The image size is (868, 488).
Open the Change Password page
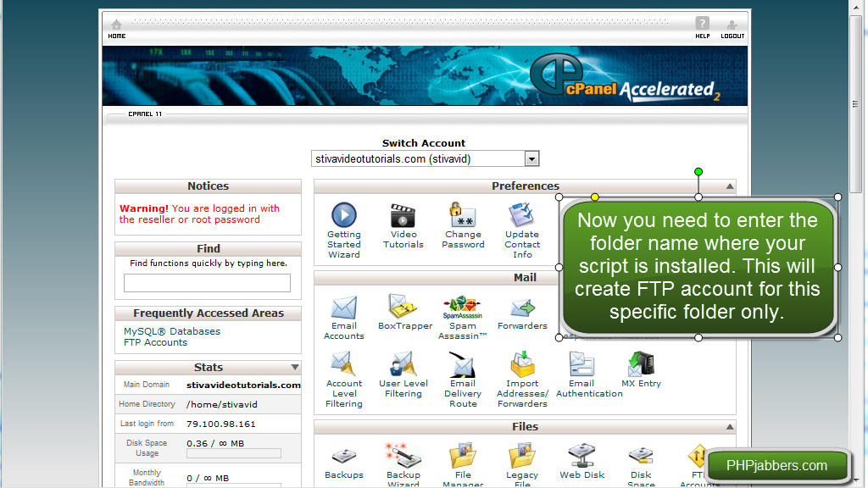click(463, 225)
